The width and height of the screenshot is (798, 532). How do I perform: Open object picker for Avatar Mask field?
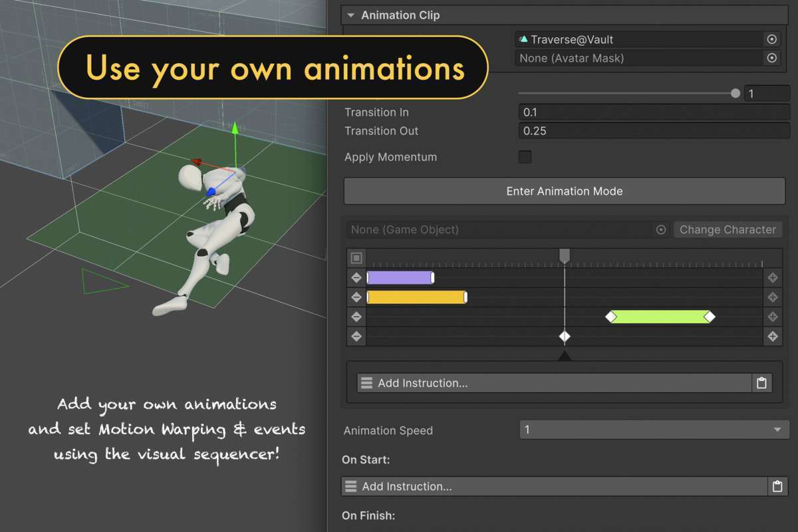[x=771, y=58]
